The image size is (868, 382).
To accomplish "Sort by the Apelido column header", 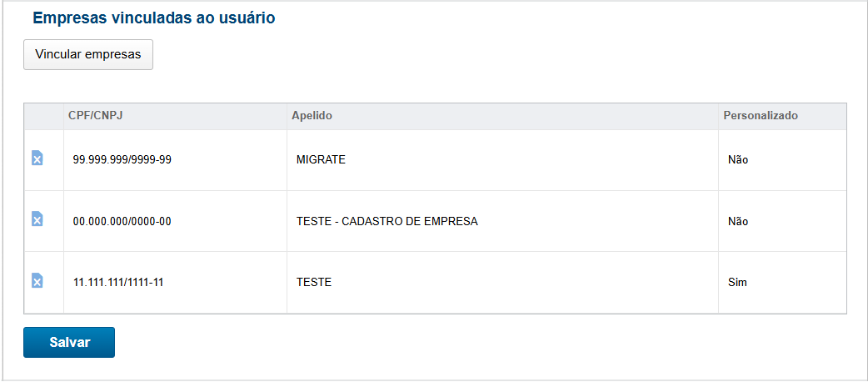I will click(312, 116).
